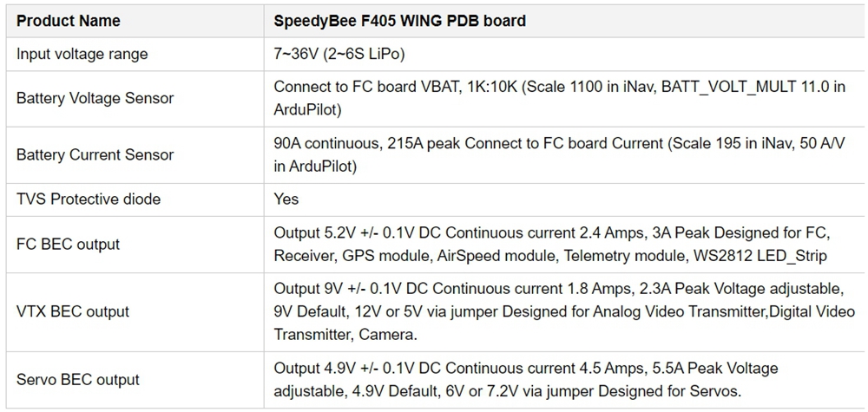The width and height of the screenshot is (868, 412).
Task: Select the "VTX BEC output" row label
Action: [x=73, y=311]
